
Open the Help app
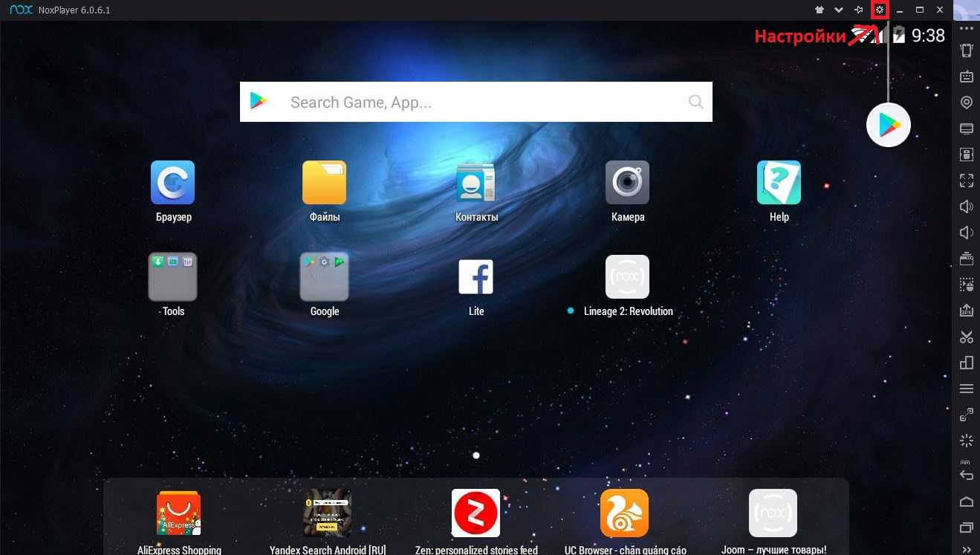779,183
